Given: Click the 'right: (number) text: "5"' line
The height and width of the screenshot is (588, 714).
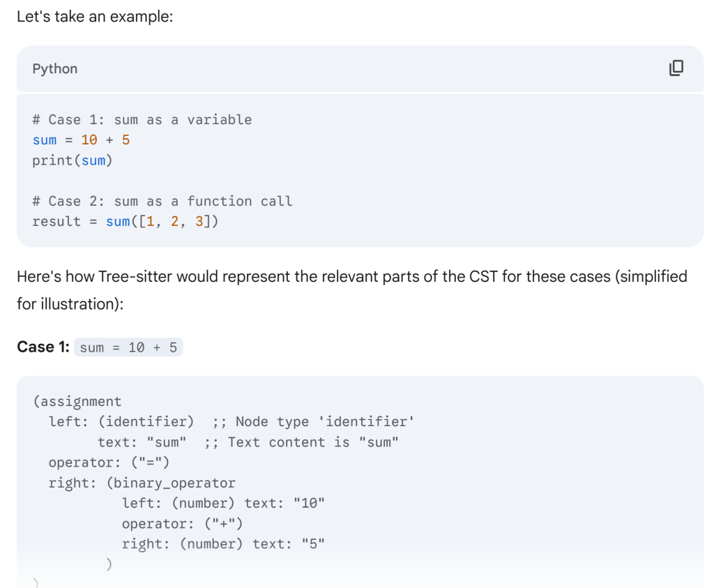Looking at the screenshot, I should coord(223,544).
